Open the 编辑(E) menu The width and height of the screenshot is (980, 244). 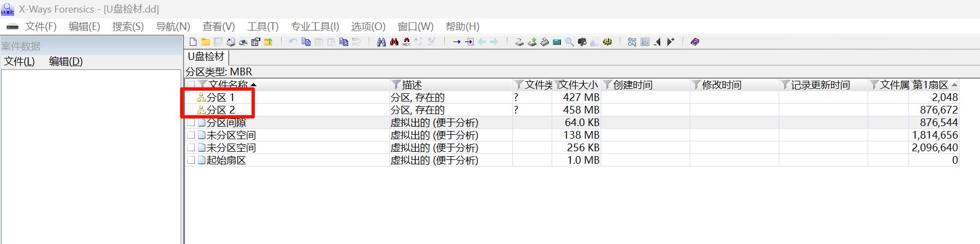point(85,26)
